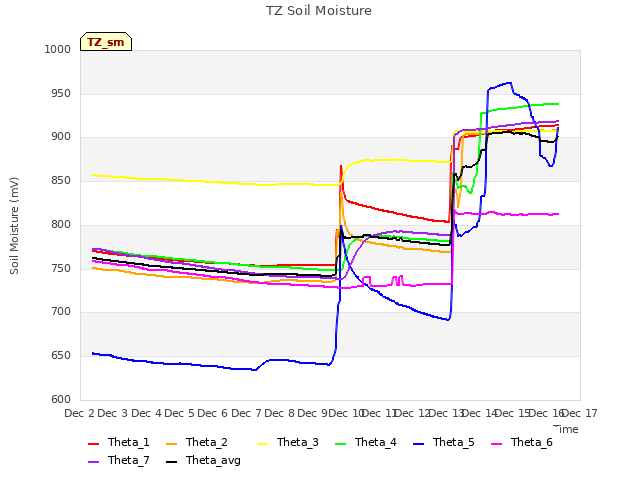This screenshot has width=640, height=480.
Task: Click the Dec 7 x-axis tick label
Action: click(x=246, y=413)
